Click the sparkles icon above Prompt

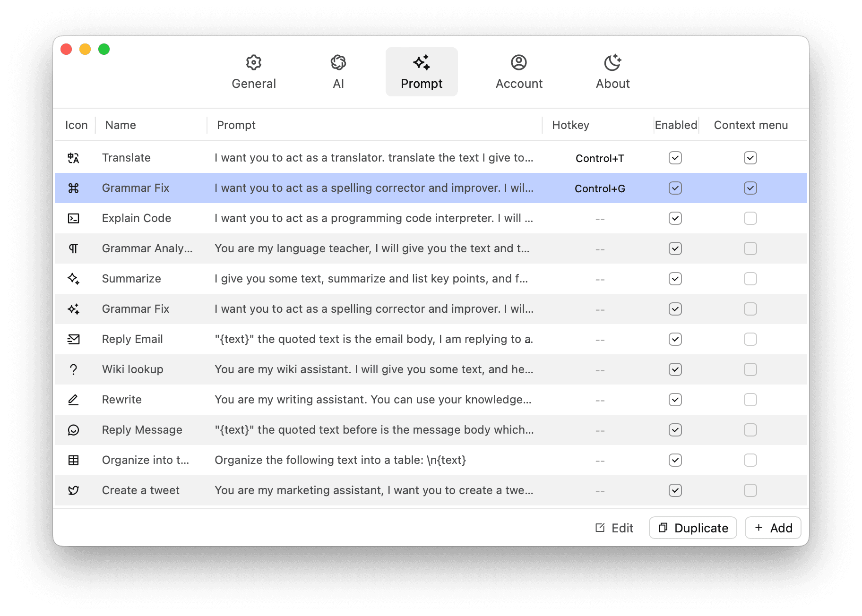tap(422, 62)
